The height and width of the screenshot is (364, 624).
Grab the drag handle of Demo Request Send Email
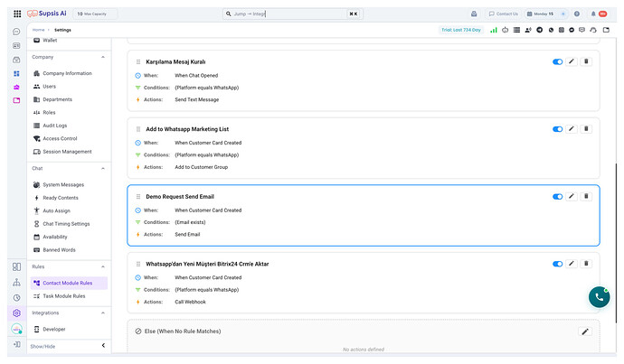[138, 197]
